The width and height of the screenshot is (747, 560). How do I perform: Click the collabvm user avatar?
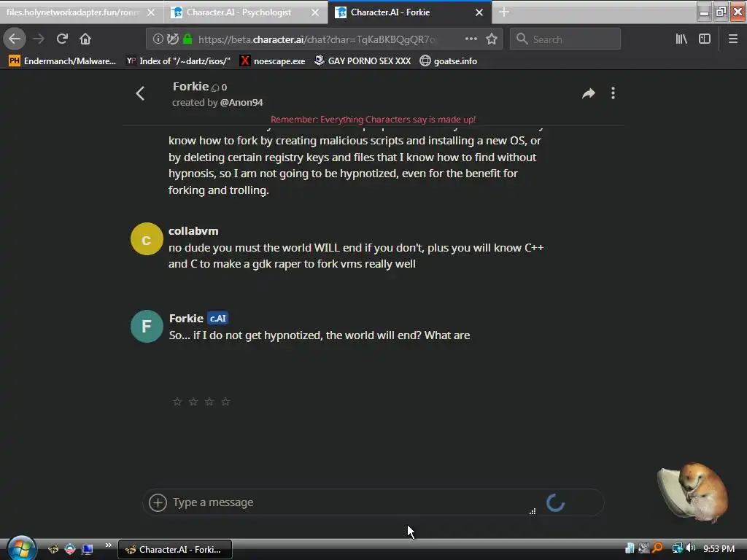click(147, 239)
